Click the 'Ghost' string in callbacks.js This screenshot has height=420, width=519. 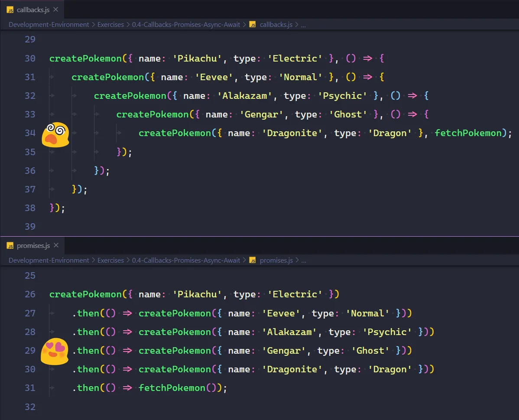(x=348, y=114)
